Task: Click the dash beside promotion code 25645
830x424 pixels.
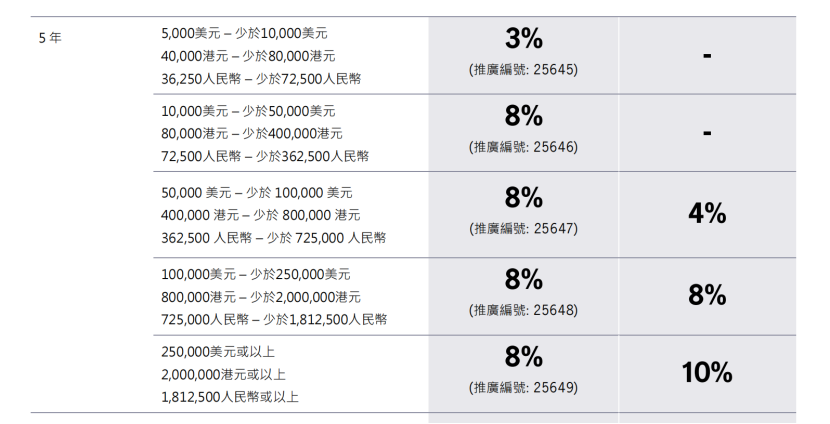Action: pyautogui.click(x=707, y=55)
